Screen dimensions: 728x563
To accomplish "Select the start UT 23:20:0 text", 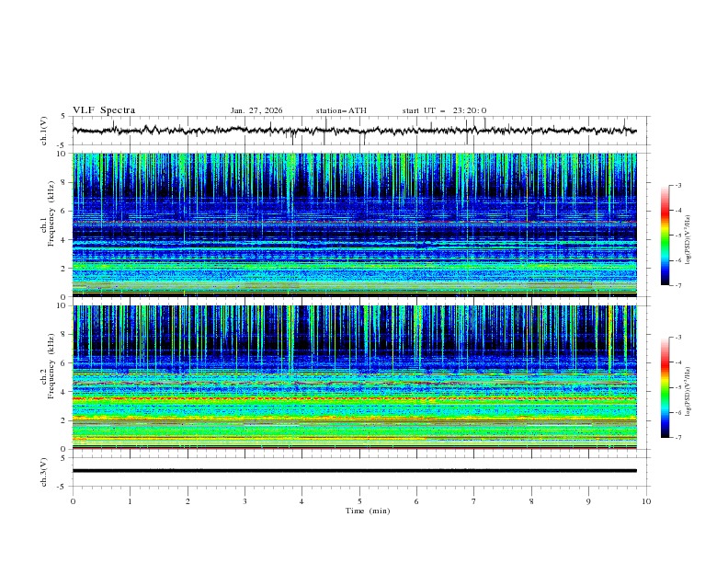I will tap(444, 110).
